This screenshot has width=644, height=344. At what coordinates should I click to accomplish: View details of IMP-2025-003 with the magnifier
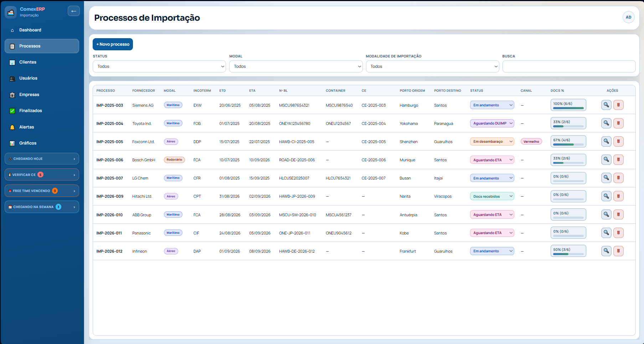pyautogui.click(x=606, y=105)
